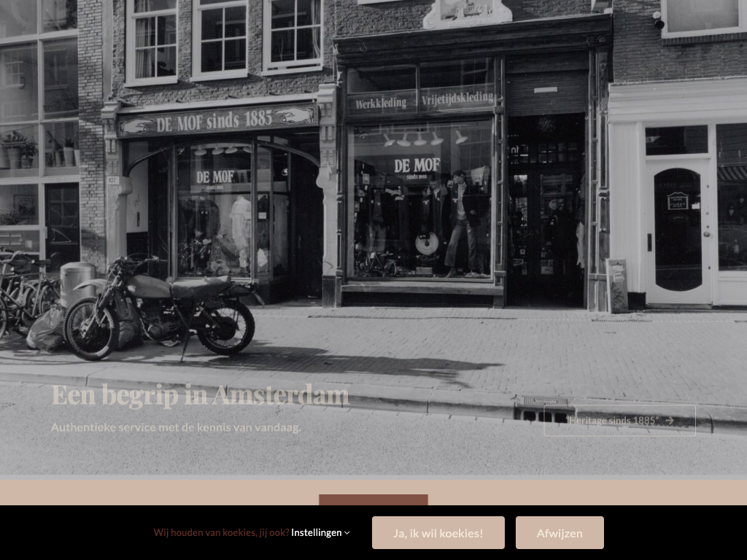Open the Instellingen cookie settings dropdown
Screen dimensions: 747x560
[x=317, y=532]
